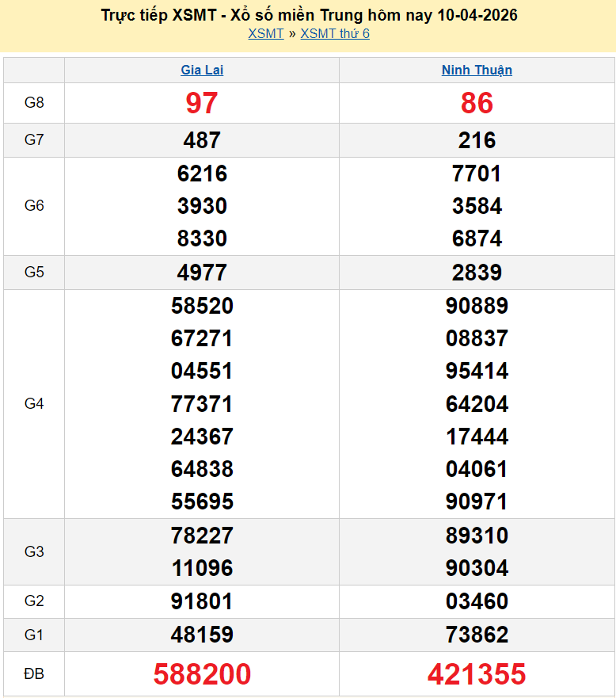The height and width of the screenshot is (698, 616).
Task: Click Ninh Thuận G3 number 89310
Action: pos(477,536)
